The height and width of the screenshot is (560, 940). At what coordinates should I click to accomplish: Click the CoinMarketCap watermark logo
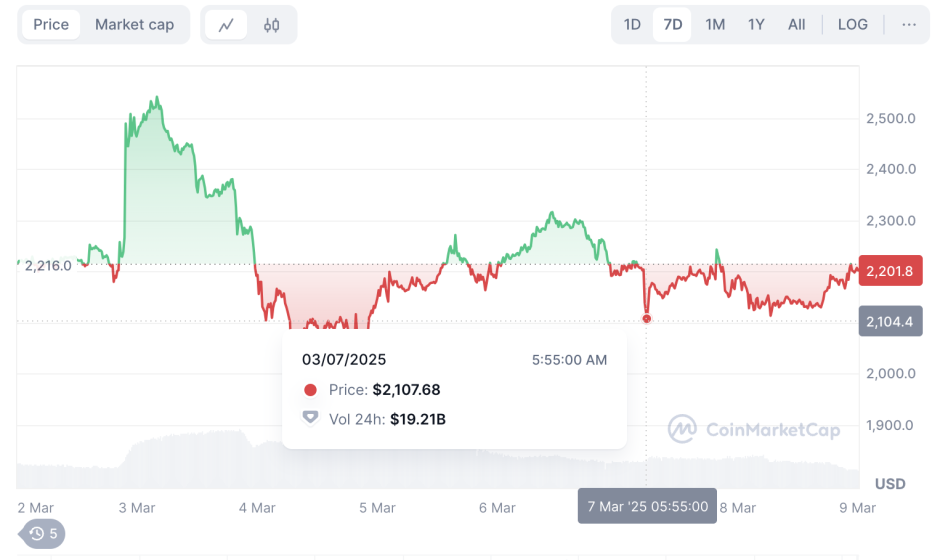coord(754,430)
